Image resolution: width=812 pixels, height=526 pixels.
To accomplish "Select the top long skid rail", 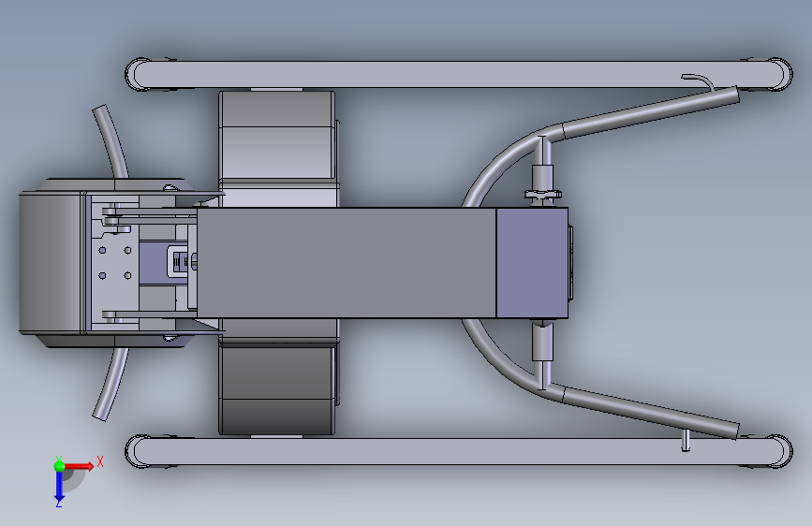I will [x=459, y=75].
